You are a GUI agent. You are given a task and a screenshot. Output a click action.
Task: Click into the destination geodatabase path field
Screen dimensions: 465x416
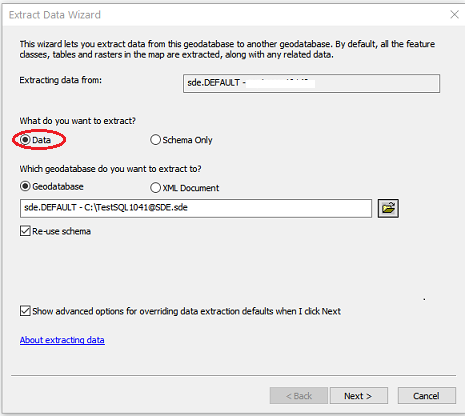[196, 208]
